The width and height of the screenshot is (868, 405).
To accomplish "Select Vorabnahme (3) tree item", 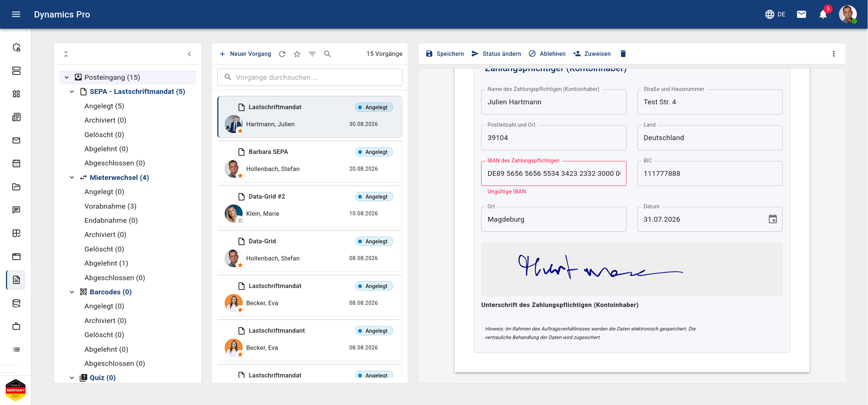I will pyautogui.click(x=110, y=206).
